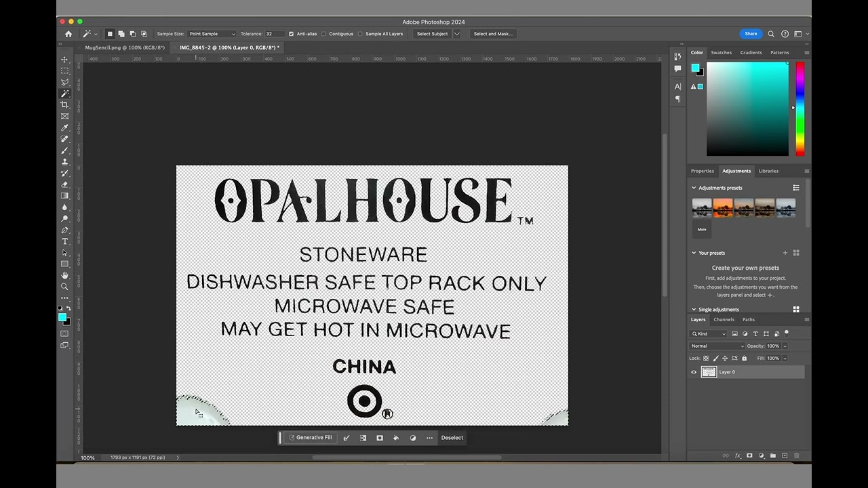Create new fill or adjustment layer icon
The height and width of the screenshot is (488, 868).
point(761,455)
